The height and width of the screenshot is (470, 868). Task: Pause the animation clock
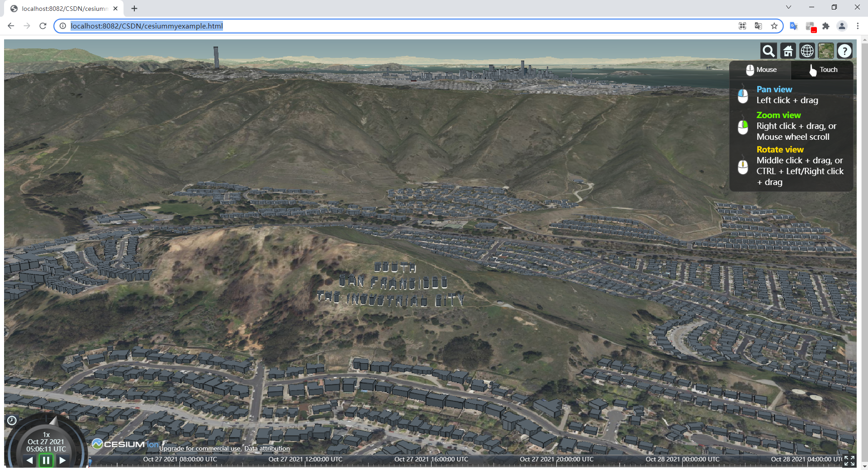[46, 461]
